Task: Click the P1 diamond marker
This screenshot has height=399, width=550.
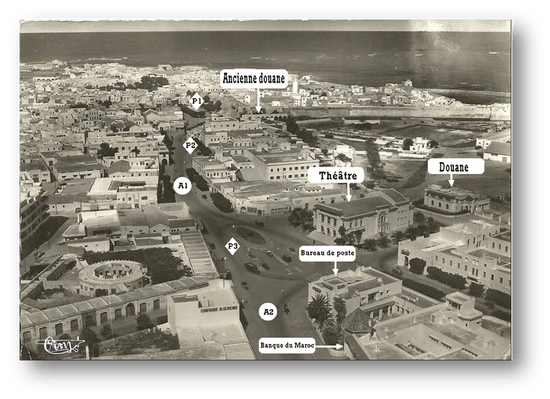Action: pyautogui.click(x=196, y=101)
